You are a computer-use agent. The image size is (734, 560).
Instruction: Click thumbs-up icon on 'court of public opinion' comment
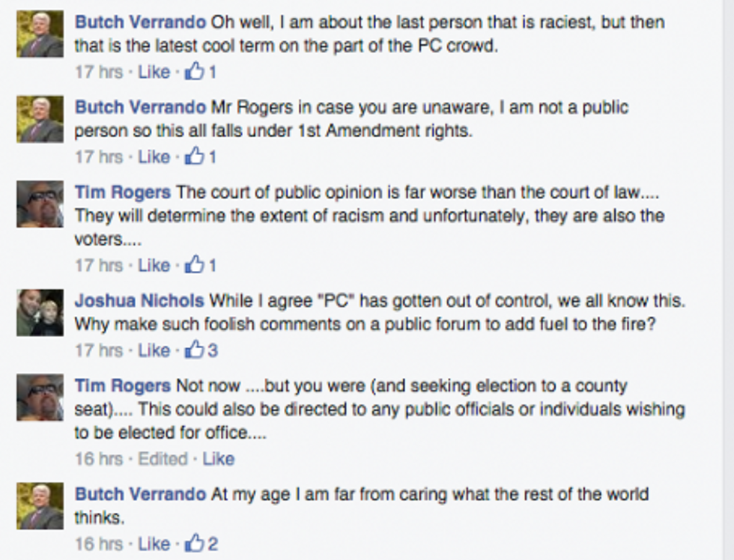click(194, 265)
